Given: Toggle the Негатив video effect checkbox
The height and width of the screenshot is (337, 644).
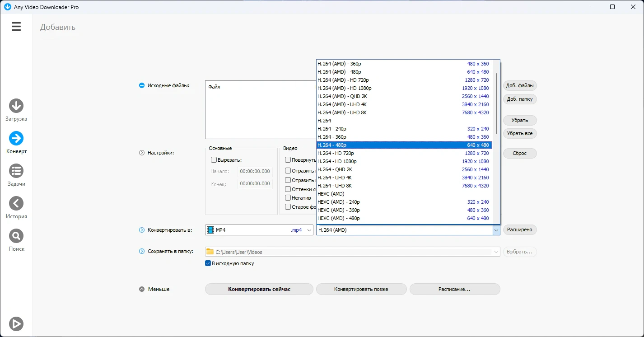Looking at the screenshot, I should (288, 198).
